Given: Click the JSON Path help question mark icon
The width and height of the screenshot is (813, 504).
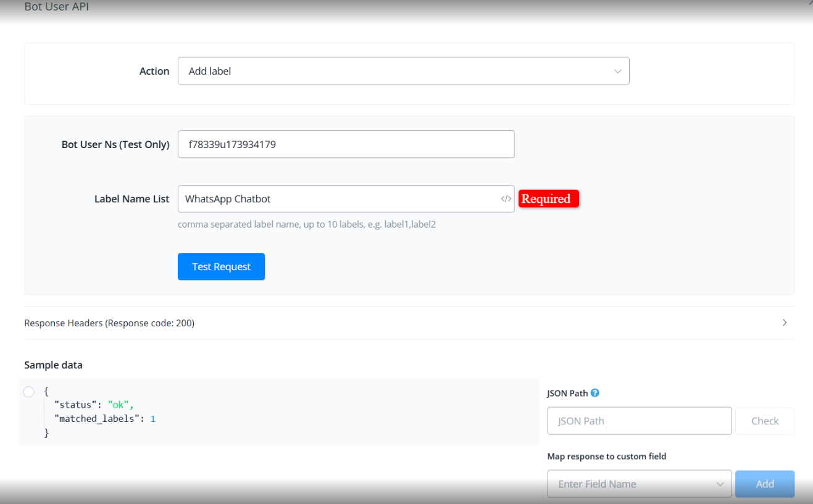Looking at the screenshot, I should tap(595, 393).
